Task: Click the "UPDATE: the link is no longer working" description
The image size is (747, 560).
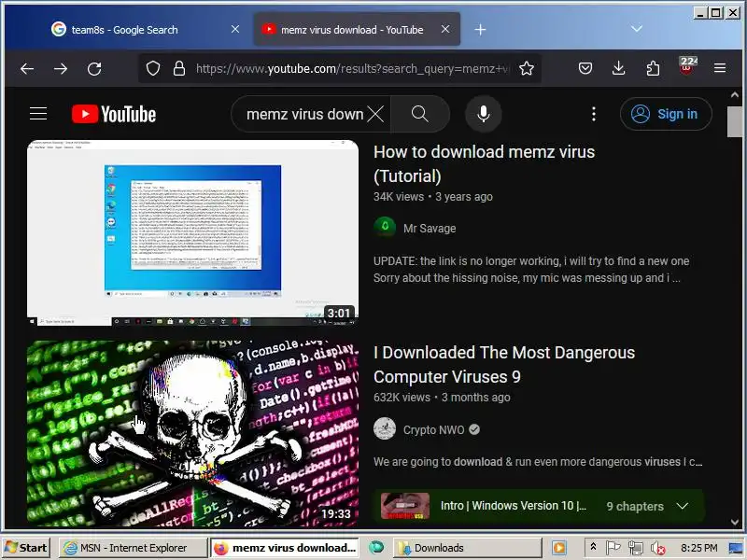Action: point(531,270)
